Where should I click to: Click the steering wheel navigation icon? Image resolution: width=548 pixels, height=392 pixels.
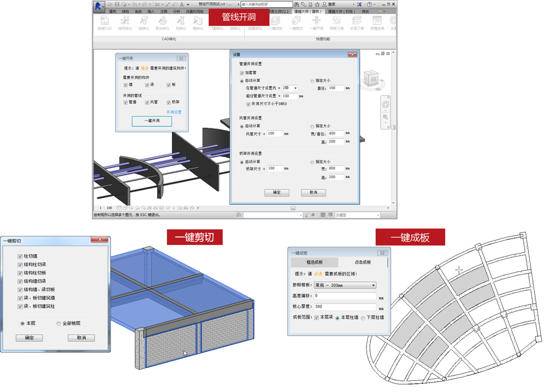pyautogui.click(x=386, y=104)
